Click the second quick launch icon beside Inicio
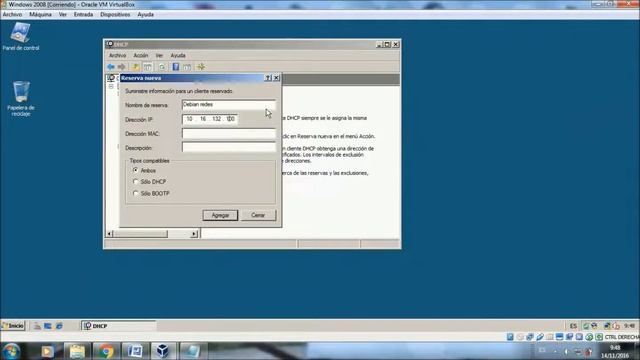The image size is (640, 360). point(48,326)
